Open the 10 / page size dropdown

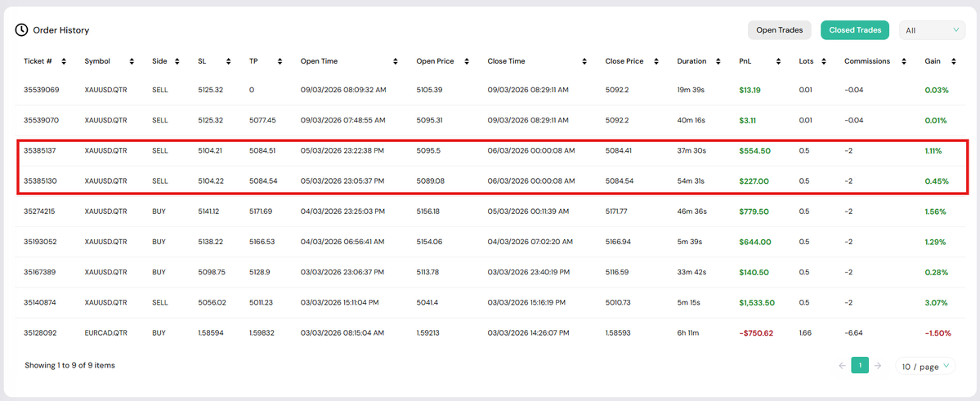[x=925, y=366]
